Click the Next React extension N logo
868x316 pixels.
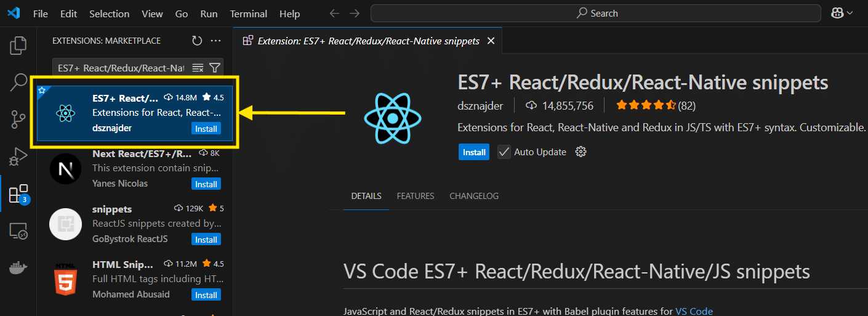coord(65,169)
